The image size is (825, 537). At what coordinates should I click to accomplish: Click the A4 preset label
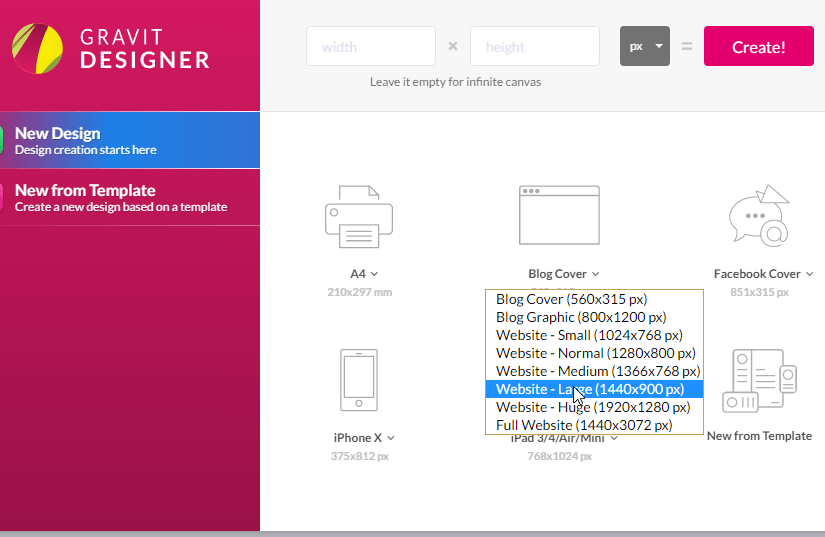click(x=358, y=274)
